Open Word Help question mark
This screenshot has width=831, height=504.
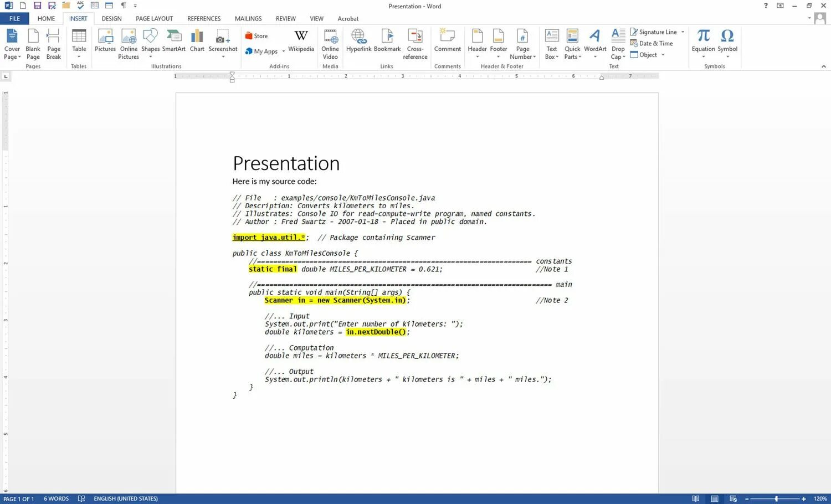(x=766, y=6)
